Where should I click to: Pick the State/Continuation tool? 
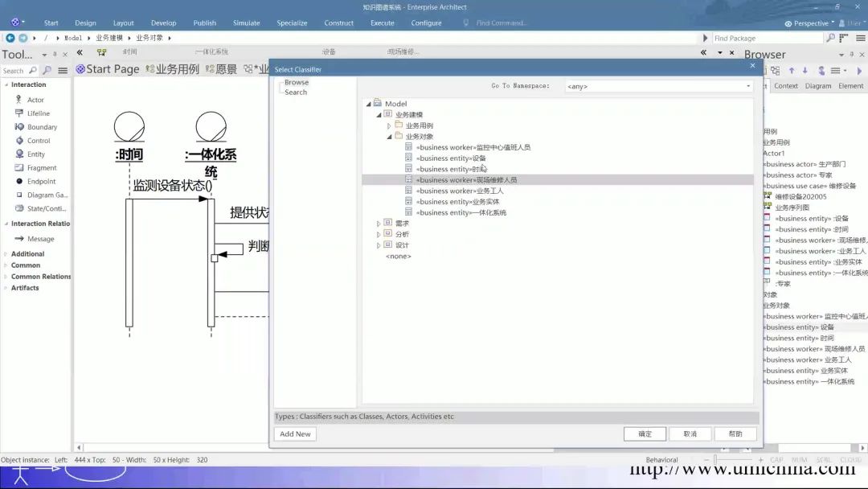click(47, 208)
